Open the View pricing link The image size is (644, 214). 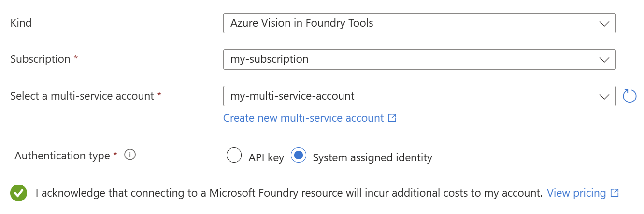[576, 193]
